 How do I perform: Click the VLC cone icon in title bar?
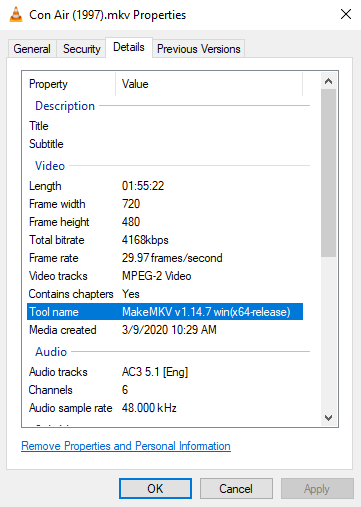16,15
